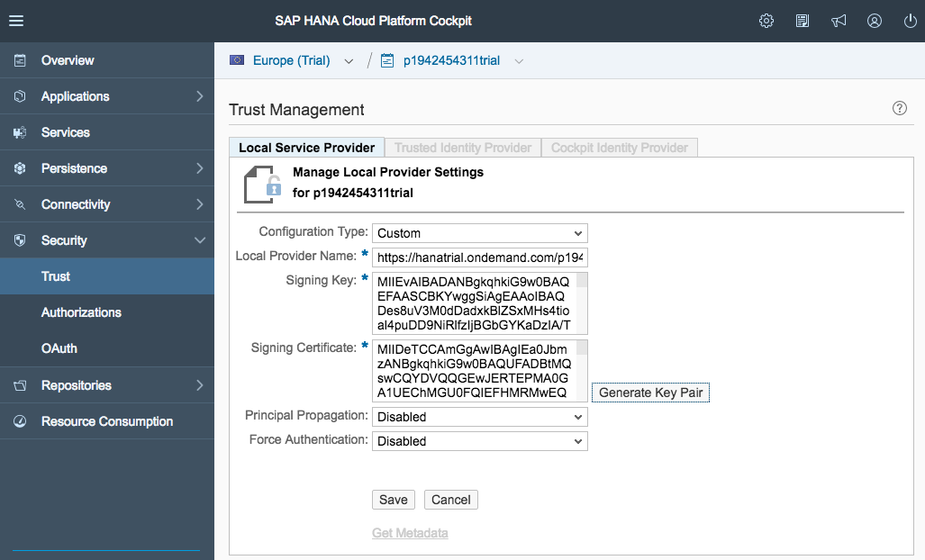Switch to the Trusted Identity Provider tab
The image size is (925, 560).
(x=463, y=148)
